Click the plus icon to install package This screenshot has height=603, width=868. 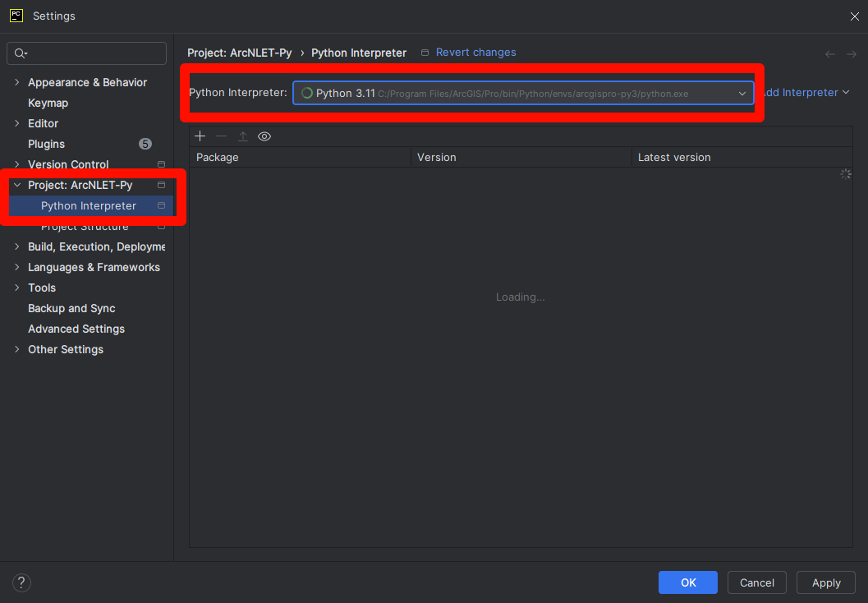pyautogui.click(x=200, y=136)
